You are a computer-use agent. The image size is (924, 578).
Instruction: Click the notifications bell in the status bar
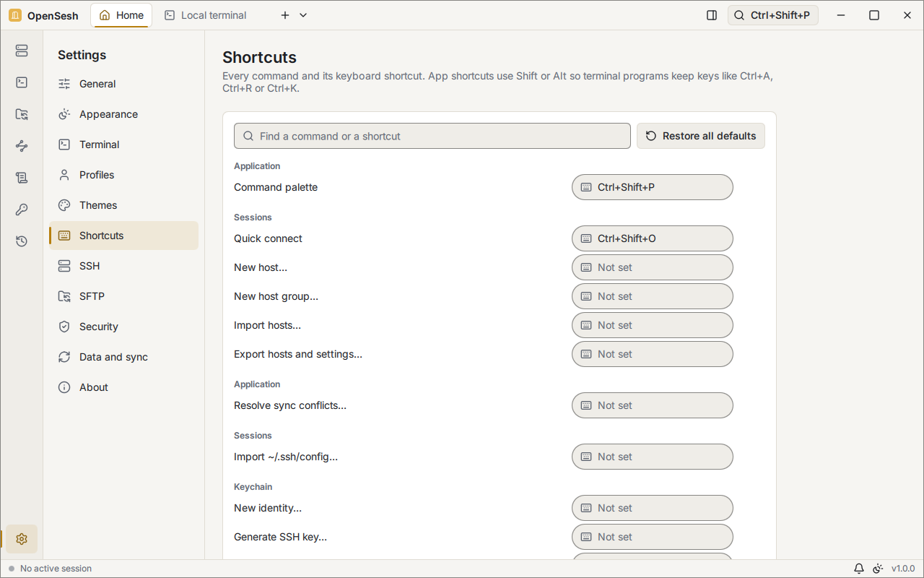(x=859, y=569)
